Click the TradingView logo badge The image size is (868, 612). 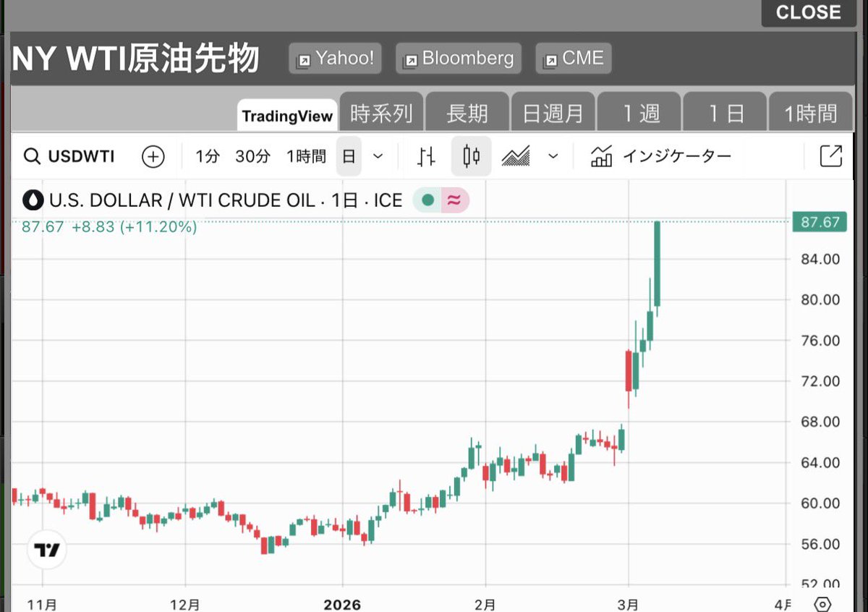point(47,551)
